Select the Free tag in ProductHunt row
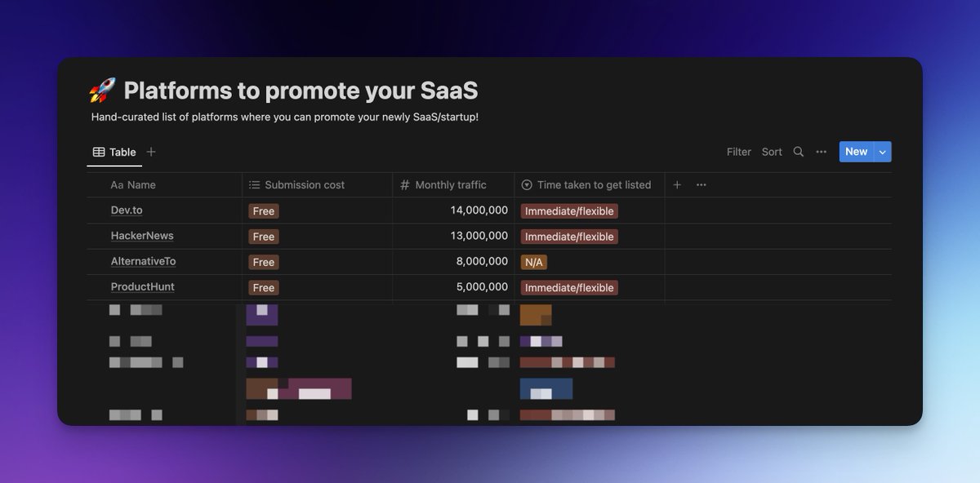This screenshot has height=483, width=980. coord(264,288)
